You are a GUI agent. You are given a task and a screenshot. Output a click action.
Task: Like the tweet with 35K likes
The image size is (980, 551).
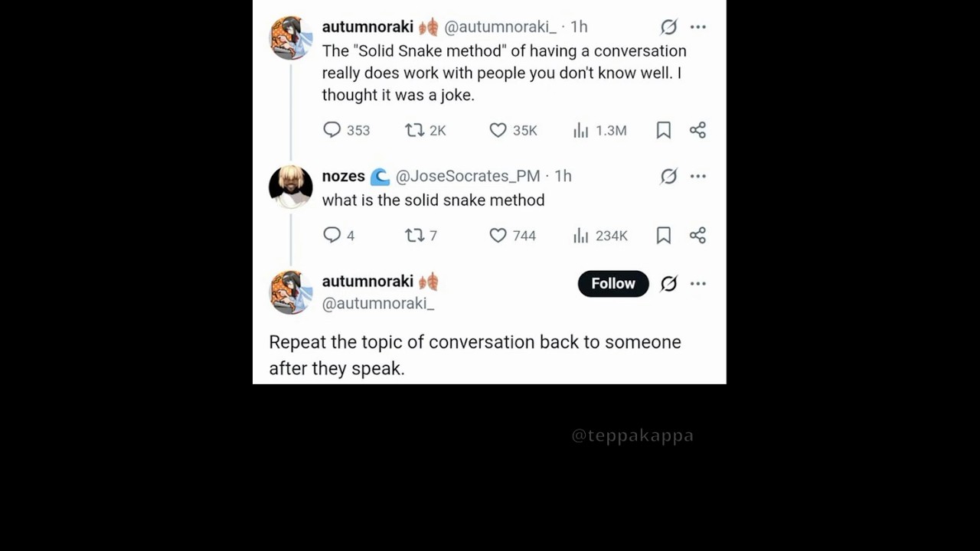(498, 130)
